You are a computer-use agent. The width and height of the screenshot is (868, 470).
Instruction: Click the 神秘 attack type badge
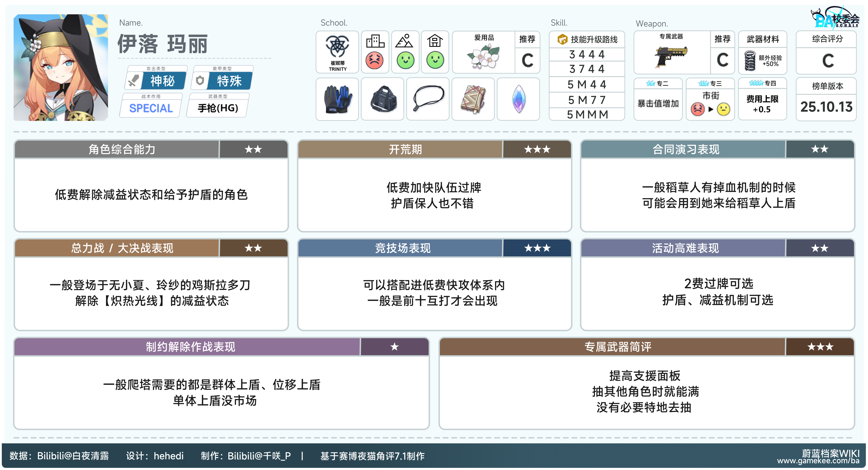click(x=162, y=81)
